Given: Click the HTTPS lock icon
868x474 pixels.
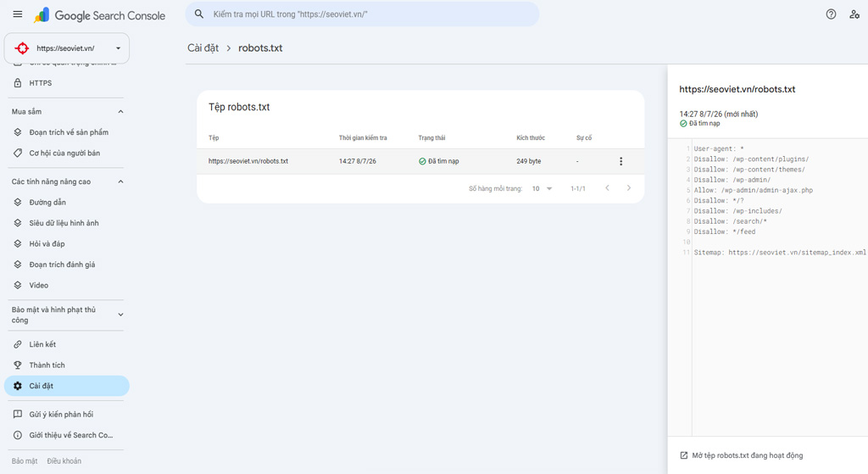Looking at the screenshot, I should click(x=18, y=83).
